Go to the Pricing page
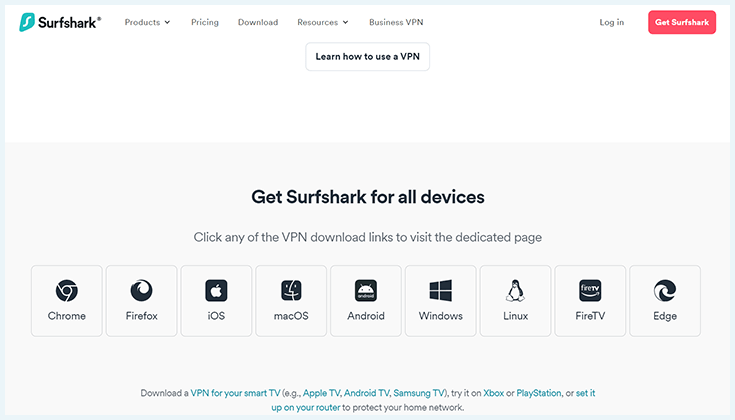735x420 pixels. coord(205,22)
